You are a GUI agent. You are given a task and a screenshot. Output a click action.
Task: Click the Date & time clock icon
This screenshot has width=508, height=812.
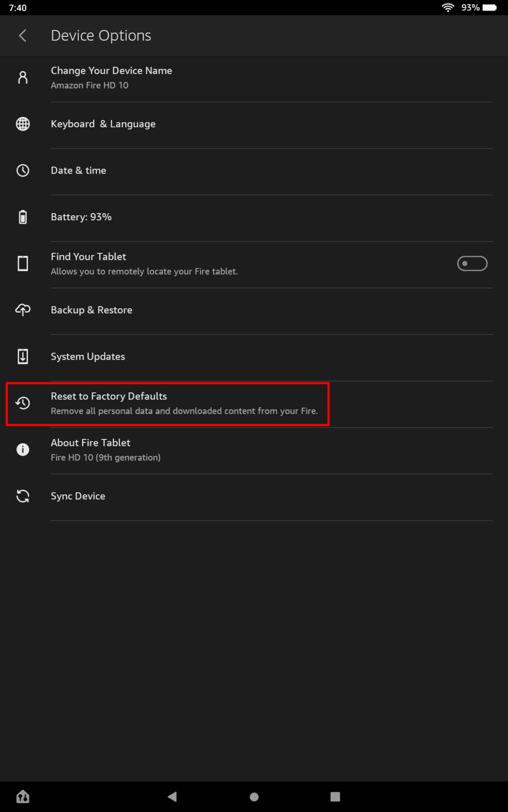coord(22,171)
